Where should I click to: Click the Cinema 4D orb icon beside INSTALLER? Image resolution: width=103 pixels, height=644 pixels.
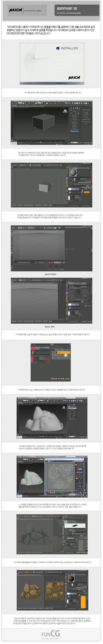coord(58,48)
